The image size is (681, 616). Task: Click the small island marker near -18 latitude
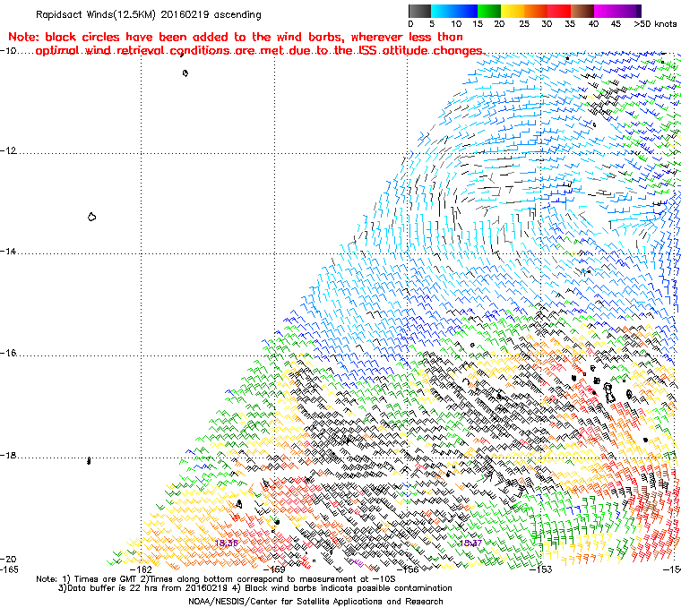[x=89, y=460]
